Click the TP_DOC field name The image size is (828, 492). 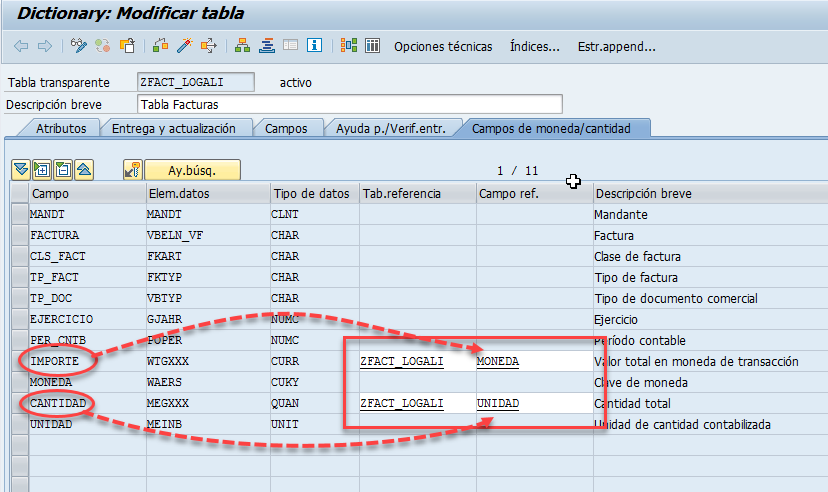(51, 298)
